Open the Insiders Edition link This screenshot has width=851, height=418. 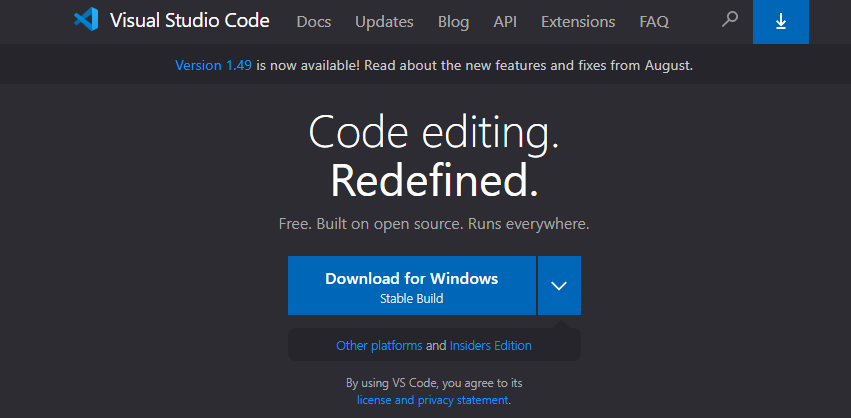pyautogui.click(x=491, y=346)
